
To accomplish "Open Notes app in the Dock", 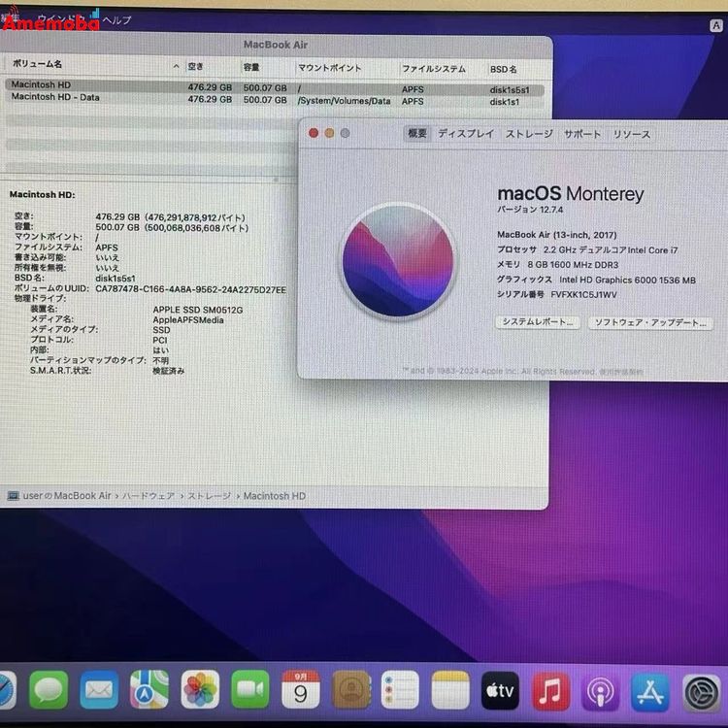I will (x=450, y=689).
